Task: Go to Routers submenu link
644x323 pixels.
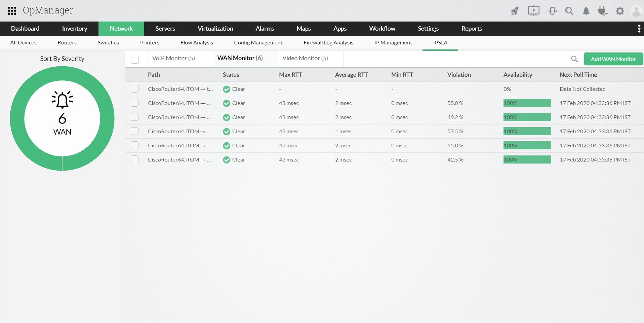Action: coord(67,43)
